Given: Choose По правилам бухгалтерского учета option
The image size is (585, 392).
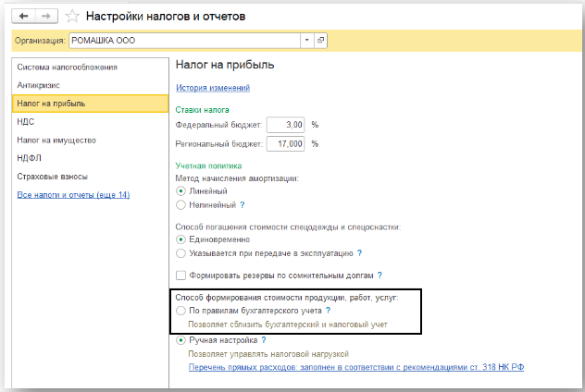Looking at the screenshot, I should pos(180,312).
